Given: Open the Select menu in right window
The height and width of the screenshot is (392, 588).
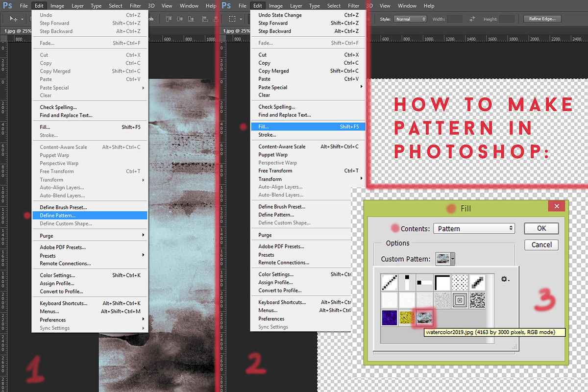Looking at the screenshot, I should 334,6.
